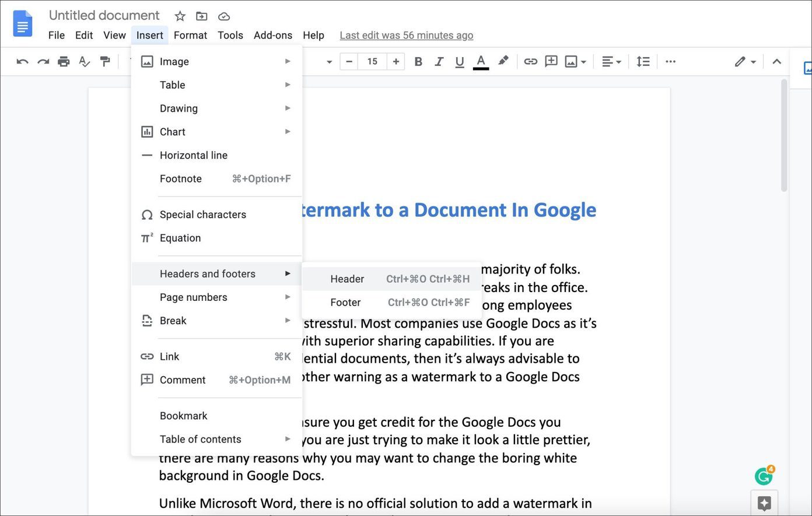Image resolution: width=812 pixels, height=516 pixels.
Task: Open line spacing options
Action: 643,61
